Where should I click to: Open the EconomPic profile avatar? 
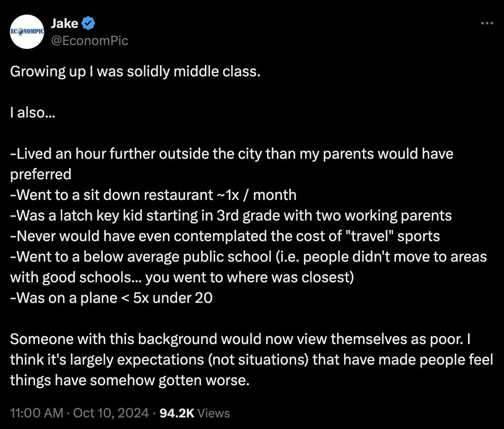point(27,32)
